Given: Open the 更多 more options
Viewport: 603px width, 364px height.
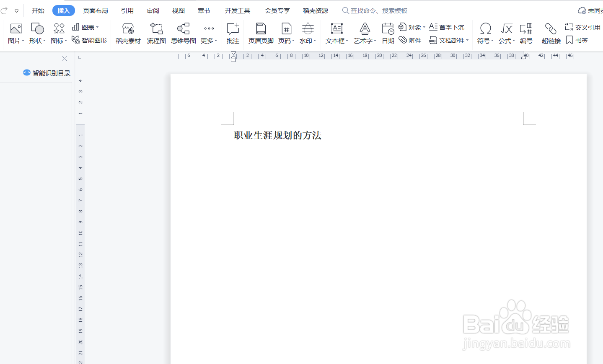Looking at the screenshot, I should pyautogui.click(x=209, y=34).
